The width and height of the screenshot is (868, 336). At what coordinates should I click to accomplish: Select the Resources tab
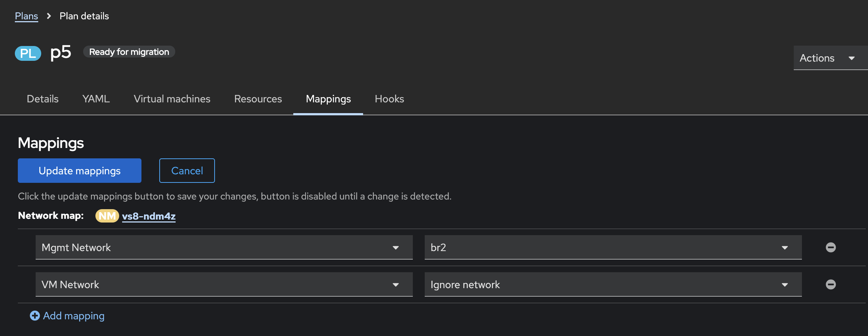[258, 99]
